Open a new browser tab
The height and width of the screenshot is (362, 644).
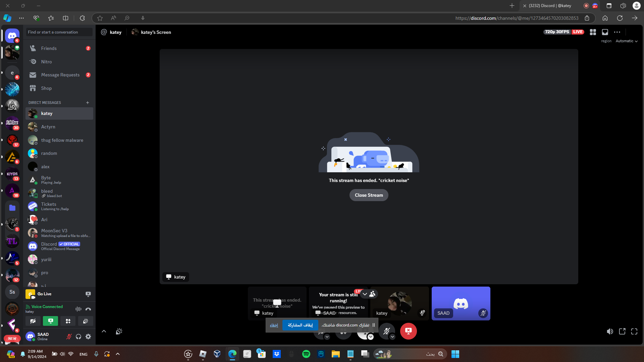(512, 6)
